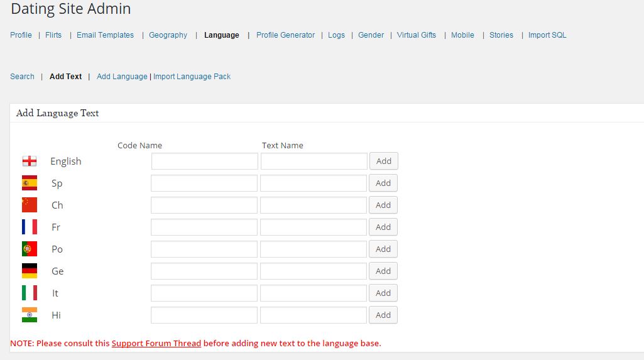Screen dimensions: 644x360
Task: Click Add button for Hi row
Action: [383, 315]
